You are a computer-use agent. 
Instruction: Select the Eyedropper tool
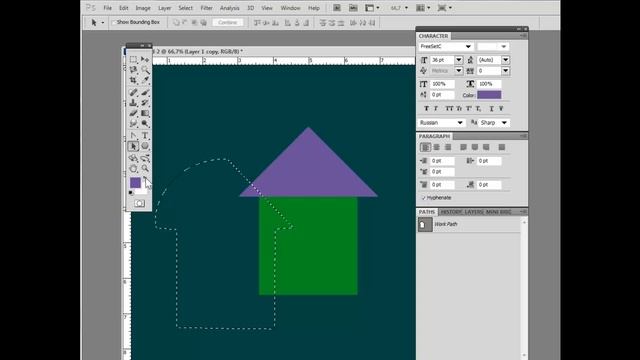click(145, 80)
